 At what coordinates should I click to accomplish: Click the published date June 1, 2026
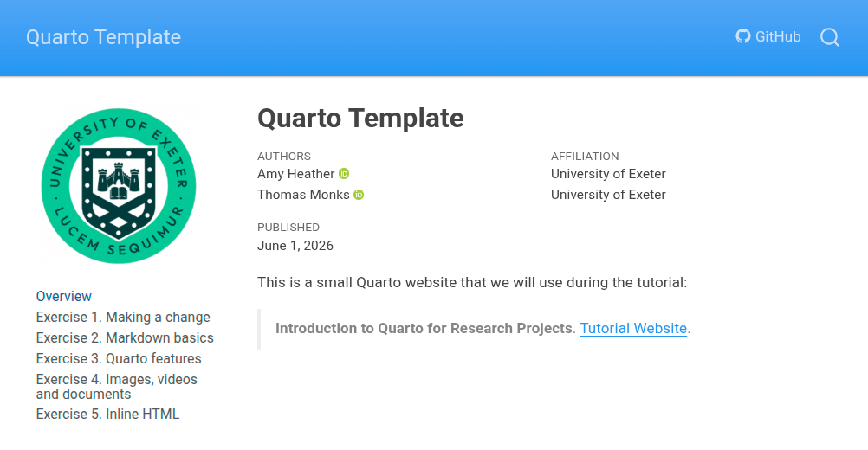click(x=295, y=246)
